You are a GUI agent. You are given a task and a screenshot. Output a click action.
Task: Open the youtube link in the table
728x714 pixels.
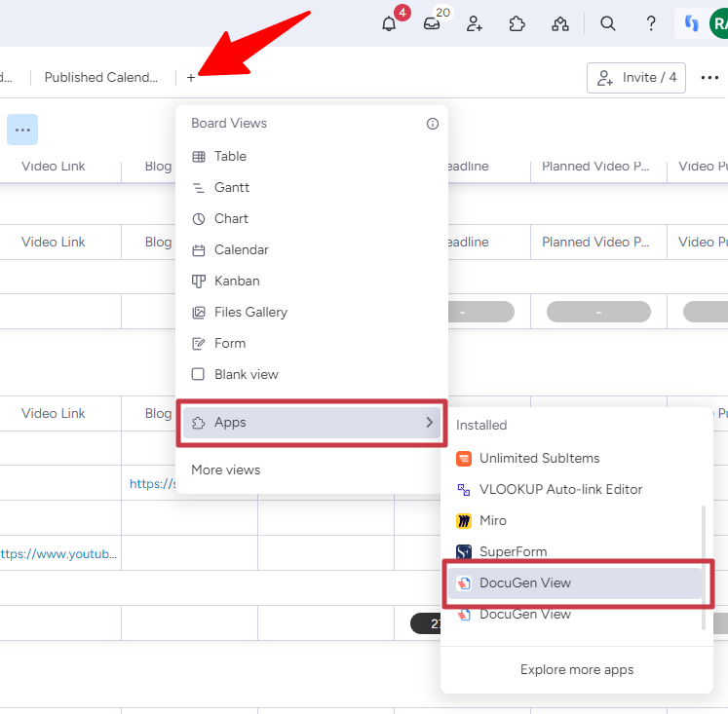58,553
